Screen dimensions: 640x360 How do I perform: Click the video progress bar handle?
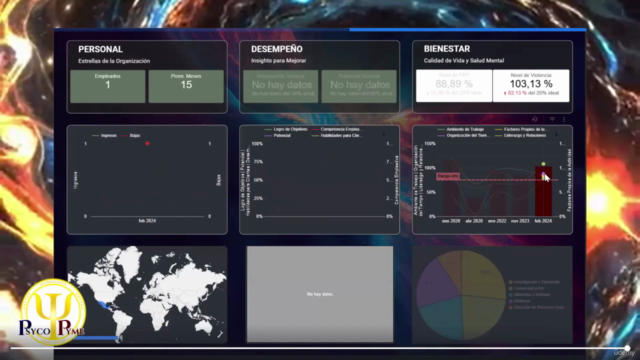(x=627, y=348)
